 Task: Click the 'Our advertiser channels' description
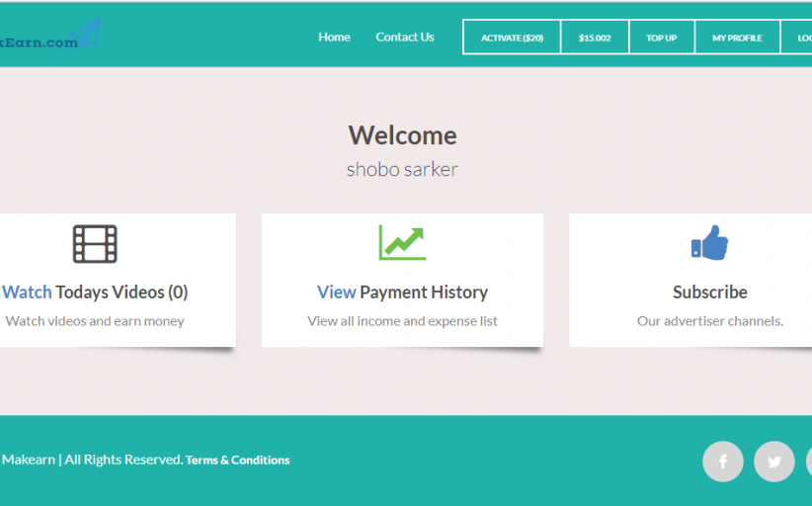click(709, 321)
